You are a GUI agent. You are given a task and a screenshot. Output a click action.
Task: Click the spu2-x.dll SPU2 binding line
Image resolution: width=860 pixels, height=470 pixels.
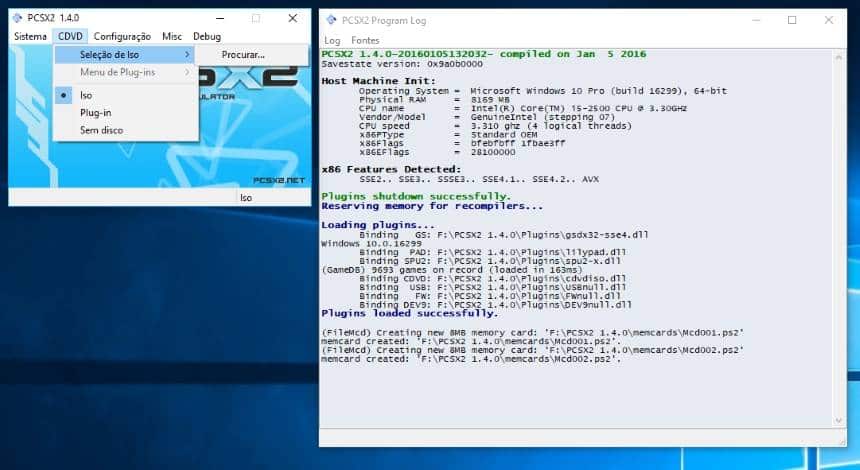click(490, 261)
